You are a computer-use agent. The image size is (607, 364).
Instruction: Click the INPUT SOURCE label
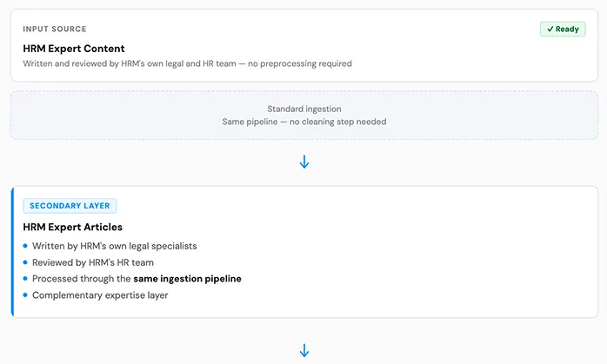(55, 29)
